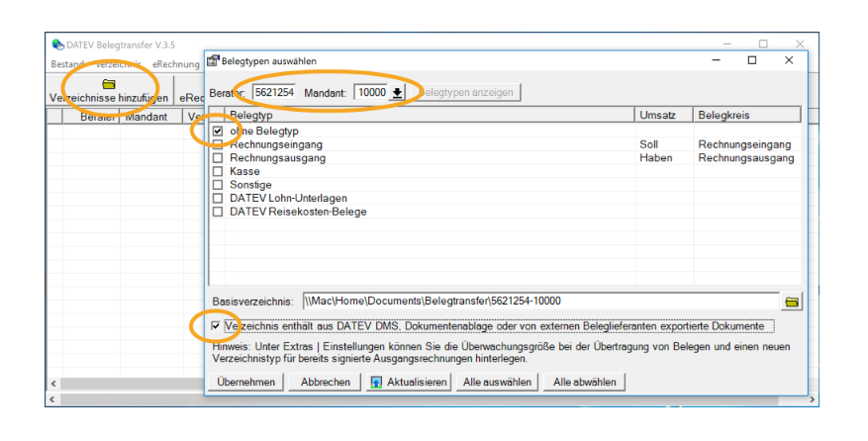Check the DATEV Reisekosten-Belege checkbox

click(x=218, y=212)
